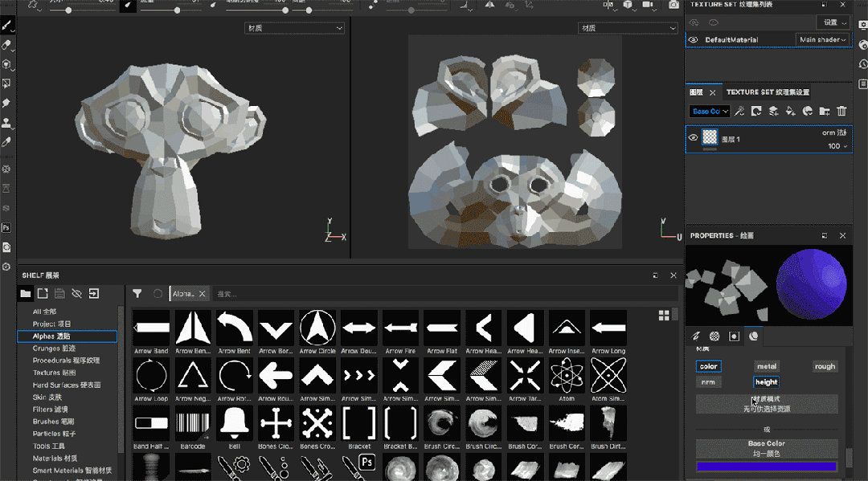
Task: Delete the selected layer with trash icon
Action: click(x=841, y=111)
